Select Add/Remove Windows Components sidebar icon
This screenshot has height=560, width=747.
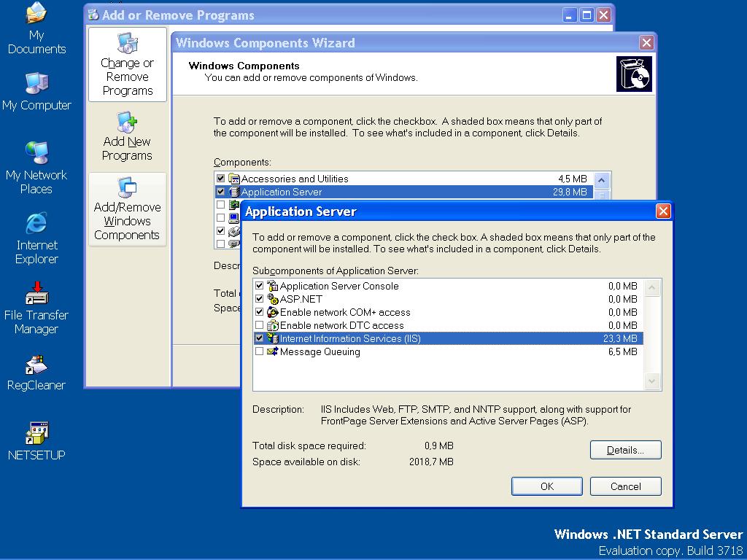pyautogui.click(x=127, y=209)
